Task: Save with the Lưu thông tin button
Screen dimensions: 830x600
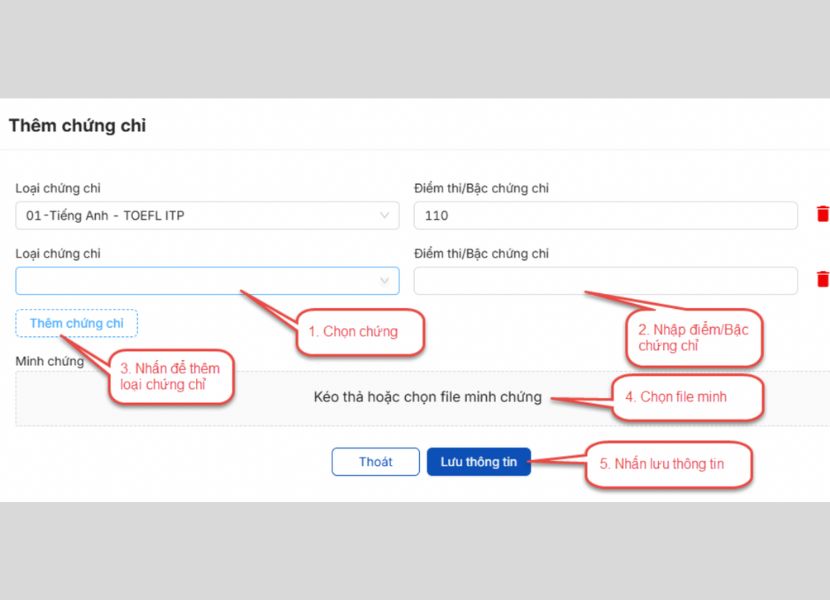Action: pos(478,462)
